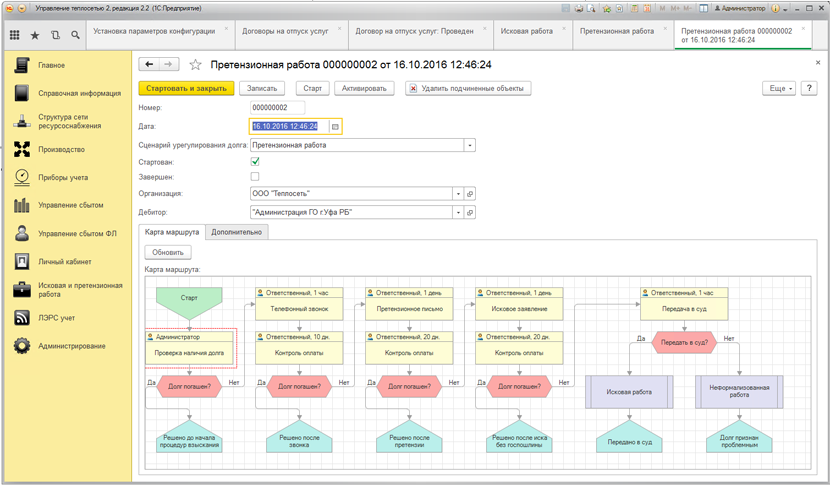This screenshot has width=830, height=485.
Task: Open the sections grid menu icon
Action: (14, 35)
